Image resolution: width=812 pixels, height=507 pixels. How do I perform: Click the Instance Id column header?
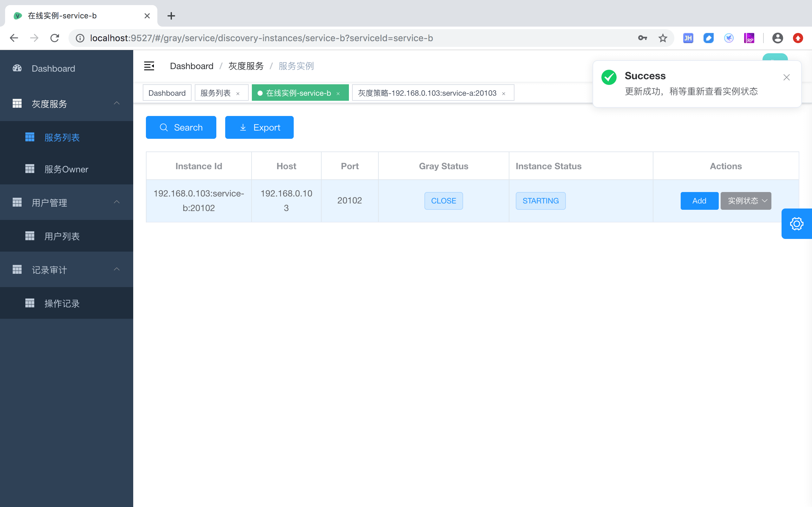[x=199, y=166]
